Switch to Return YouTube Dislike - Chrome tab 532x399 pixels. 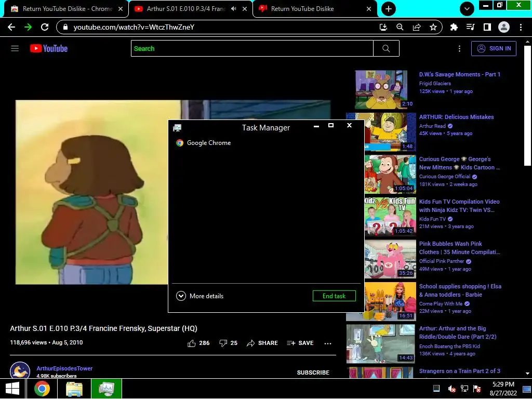click(67, 9)
